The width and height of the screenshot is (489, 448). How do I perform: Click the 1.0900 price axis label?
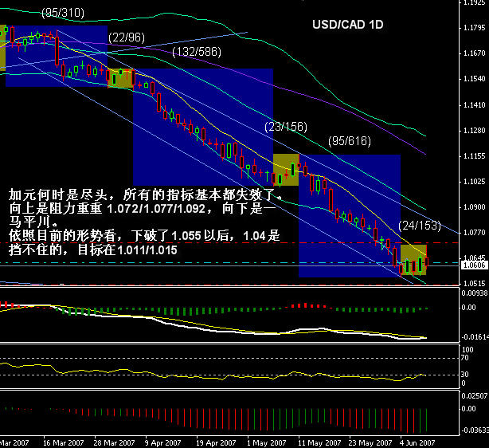(475, 207)
